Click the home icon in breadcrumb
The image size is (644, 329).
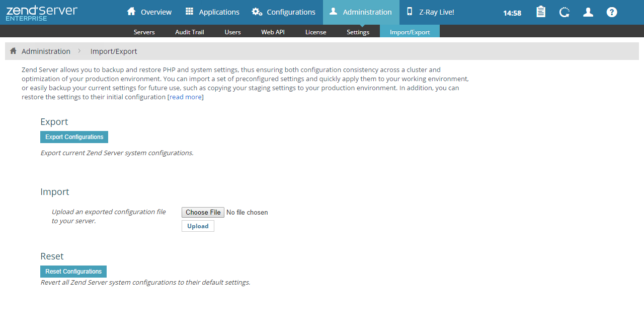14,51
